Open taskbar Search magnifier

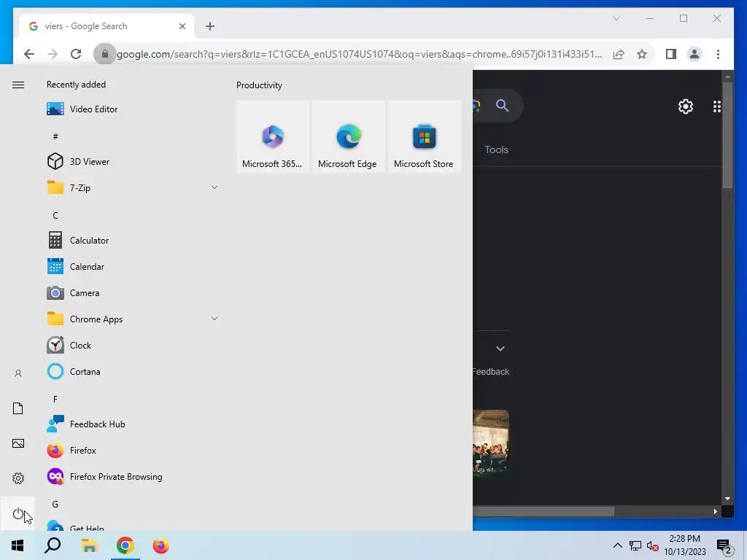pos(53,545)
